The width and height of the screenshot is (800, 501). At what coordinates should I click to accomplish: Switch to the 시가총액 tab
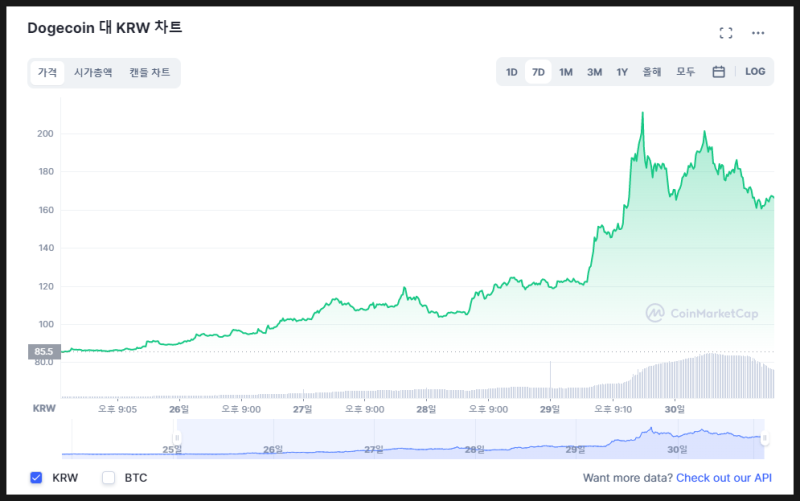pos(93,72)
